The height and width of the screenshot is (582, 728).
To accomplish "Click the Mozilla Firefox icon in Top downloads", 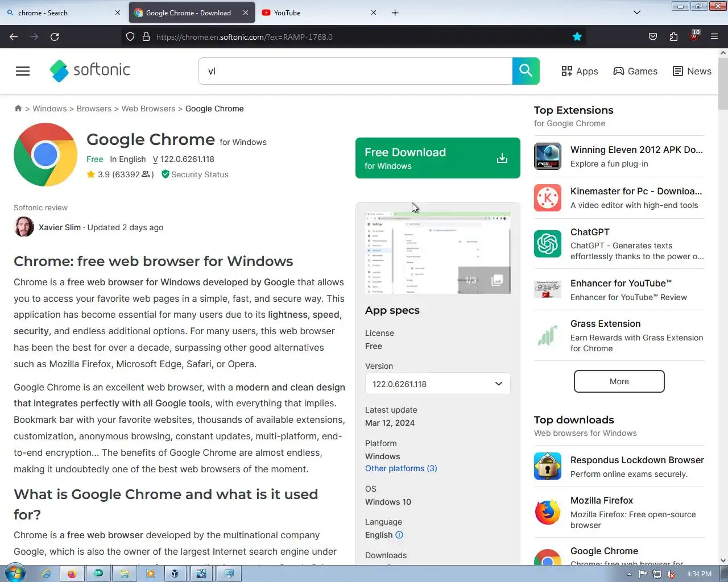I will tap(548, 512).
